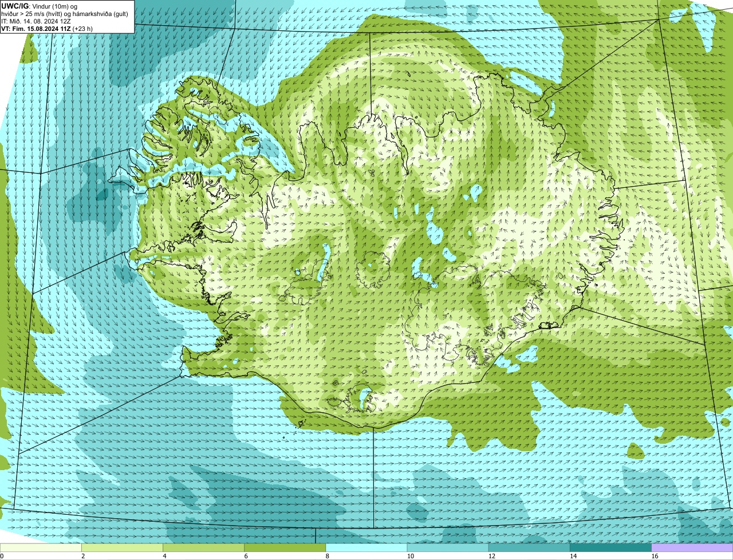Click the 0–2 m/s pale yellow legend swatch

[x=41, y=547]
